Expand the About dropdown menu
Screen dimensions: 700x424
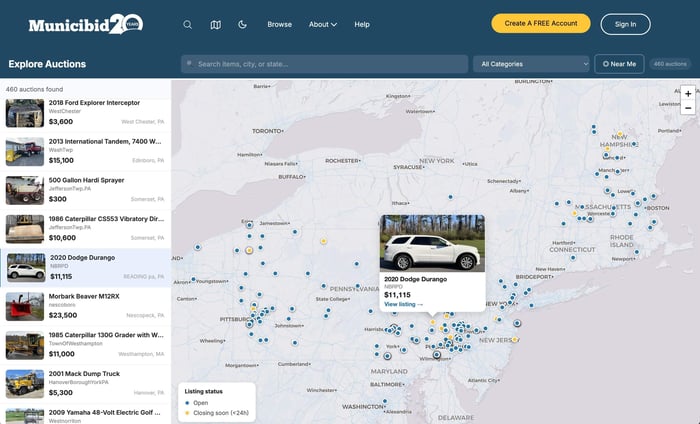point(323,25)
